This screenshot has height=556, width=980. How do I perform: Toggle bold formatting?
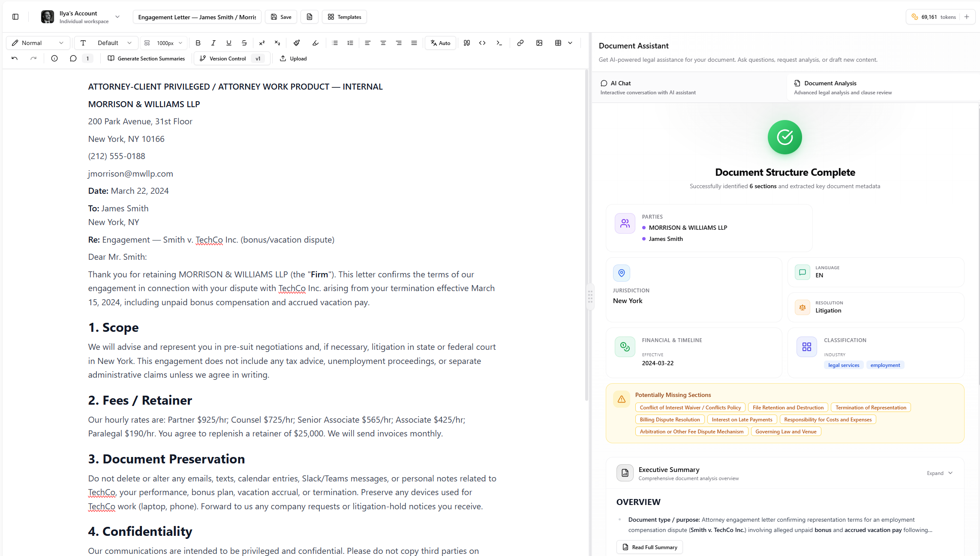[198, 43]
